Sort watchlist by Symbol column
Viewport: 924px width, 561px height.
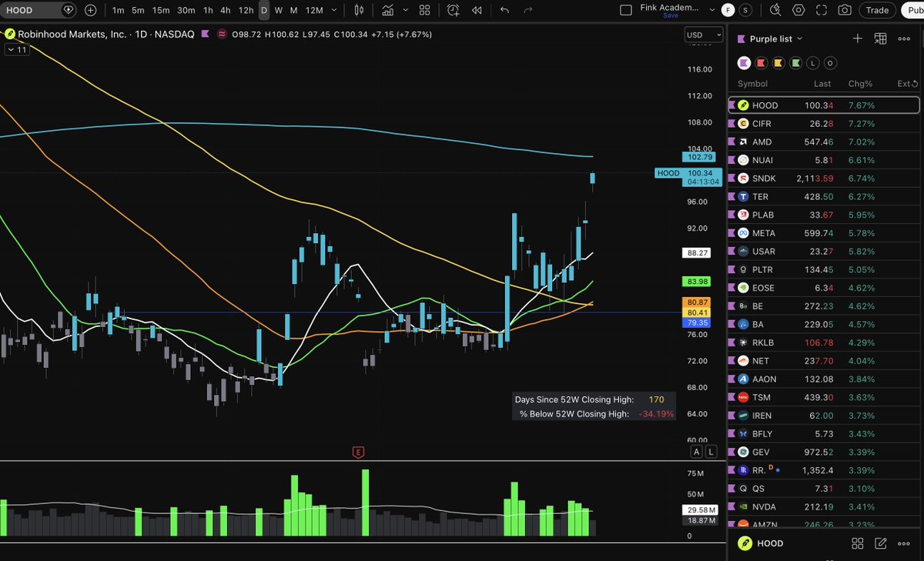[x=752, y=83]
